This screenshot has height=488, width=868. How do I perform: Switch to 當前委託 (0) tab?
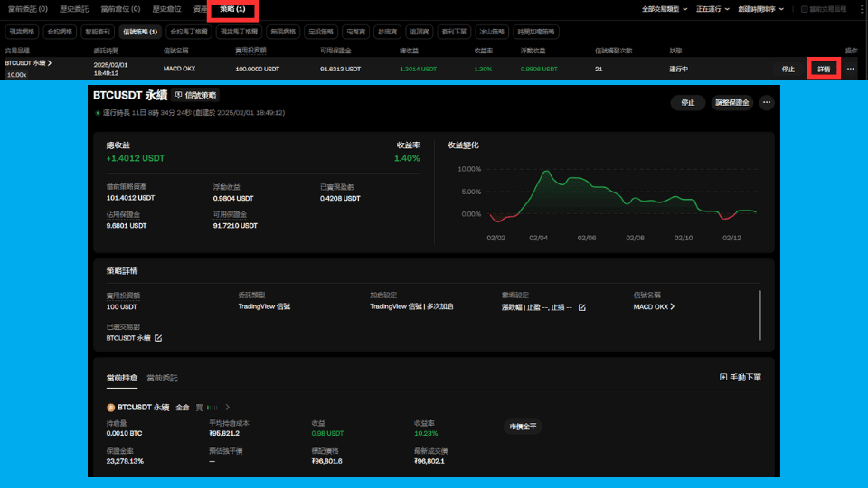28,9
